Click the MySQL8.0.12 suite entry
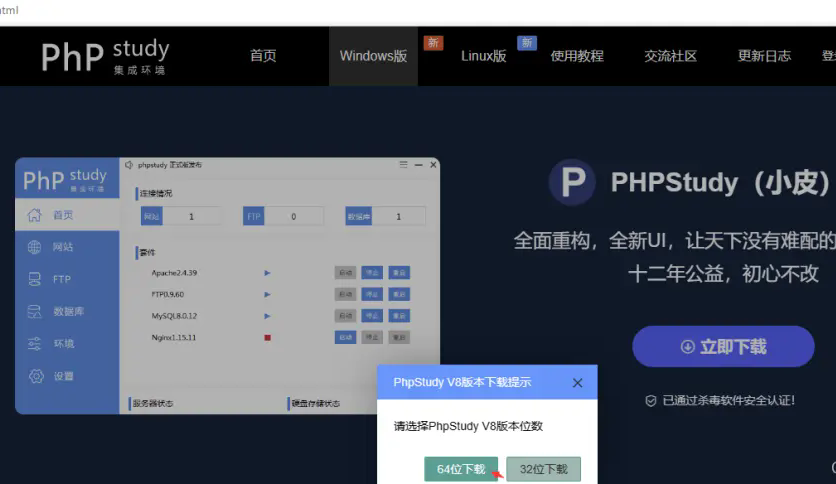This screenshot has height=484, width=836. pos(174,316)
